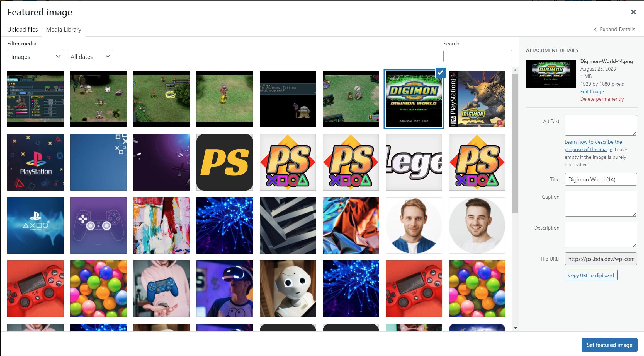644x356 pixels.
Task: Click the Alt Text field
Action: click(x=601, y=125)
